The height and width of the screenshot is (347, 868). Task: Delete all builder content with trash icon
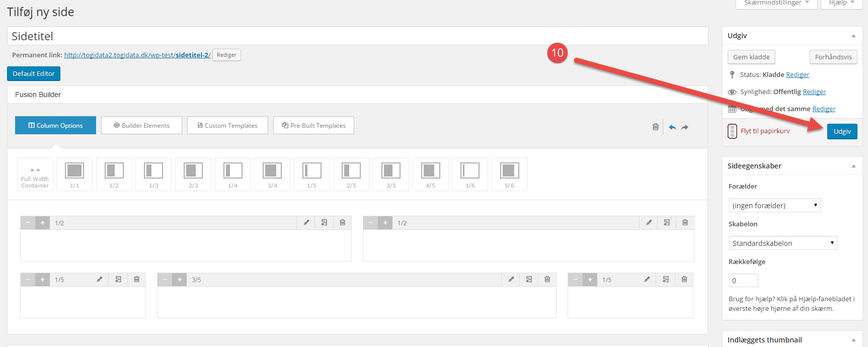pos(655,127)
